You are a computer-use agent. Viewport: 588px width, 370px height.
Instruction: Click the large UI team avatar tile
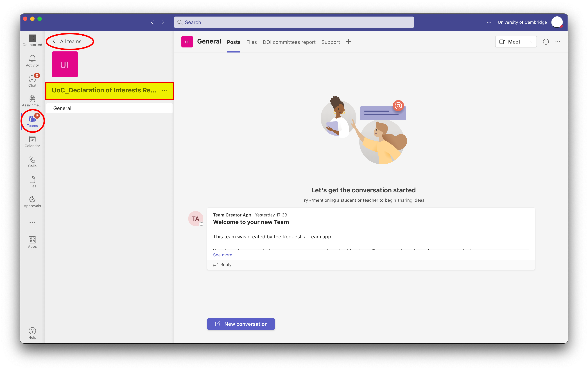point(65,64)
